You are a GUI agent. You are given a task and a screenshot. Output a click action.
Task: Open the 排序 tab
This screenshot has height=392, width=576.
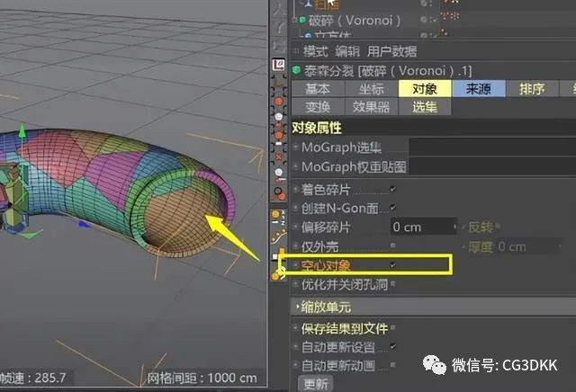point(532,89)
